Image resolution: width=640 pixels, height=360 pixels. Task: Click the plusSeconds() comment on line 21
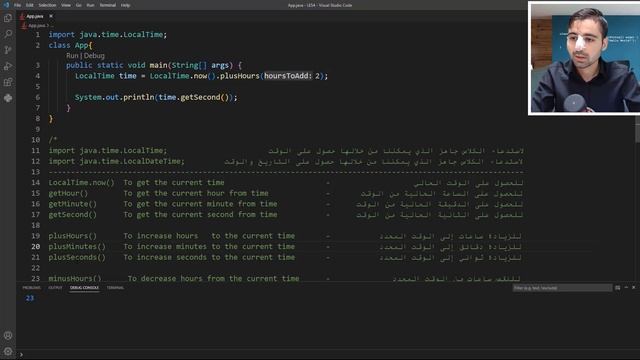(77, 257)
